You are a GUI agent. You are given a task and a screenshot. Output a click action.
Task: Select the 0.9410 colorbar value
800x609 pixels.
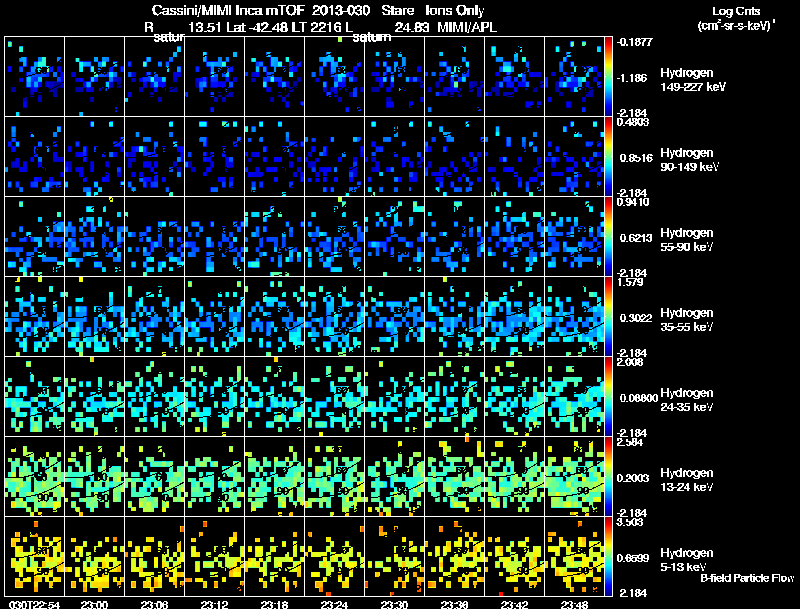633,202
